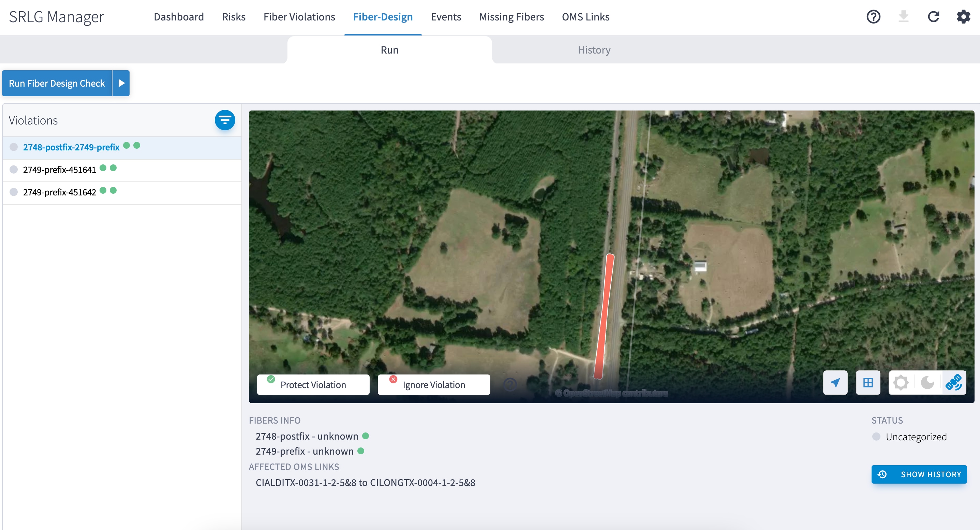This screenshot has height=530, width=980.
Task: Click status circle of 2748-postfix-2749-prefix row
Action: pos(14,147)
